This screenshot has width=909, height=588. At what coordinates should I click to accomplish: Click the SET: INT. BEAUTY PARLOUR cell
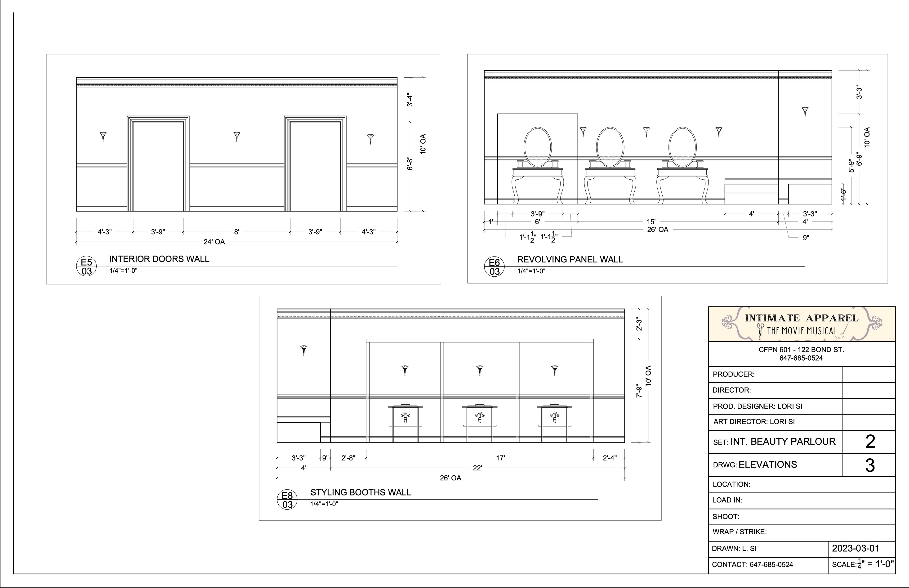(775, 442)
